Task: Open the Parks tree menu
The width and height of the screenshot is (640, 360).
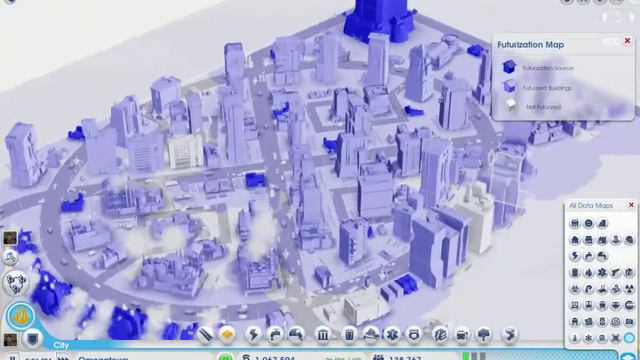Action: (x=483, y=335)
